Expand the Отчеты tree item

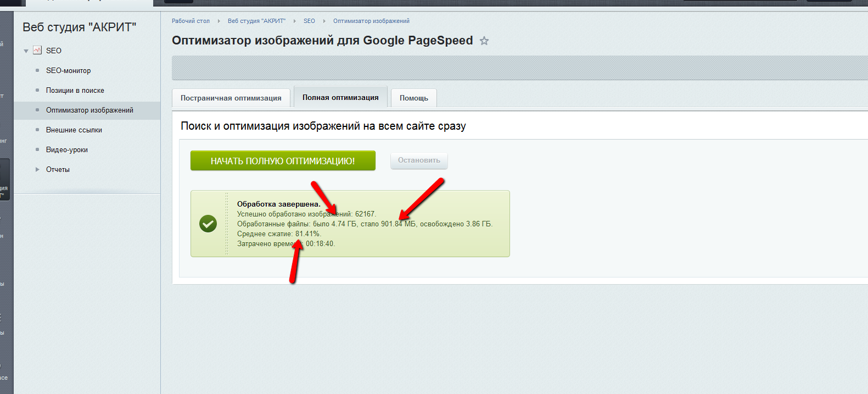[37, 169]
